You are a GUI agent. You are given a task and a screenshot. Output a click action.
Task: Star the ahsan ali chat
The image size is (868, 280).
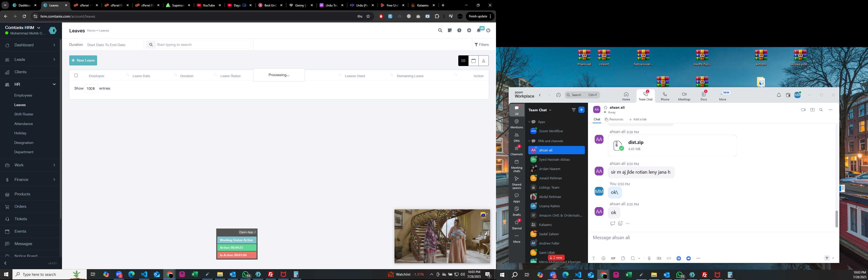tap(606, 107)
